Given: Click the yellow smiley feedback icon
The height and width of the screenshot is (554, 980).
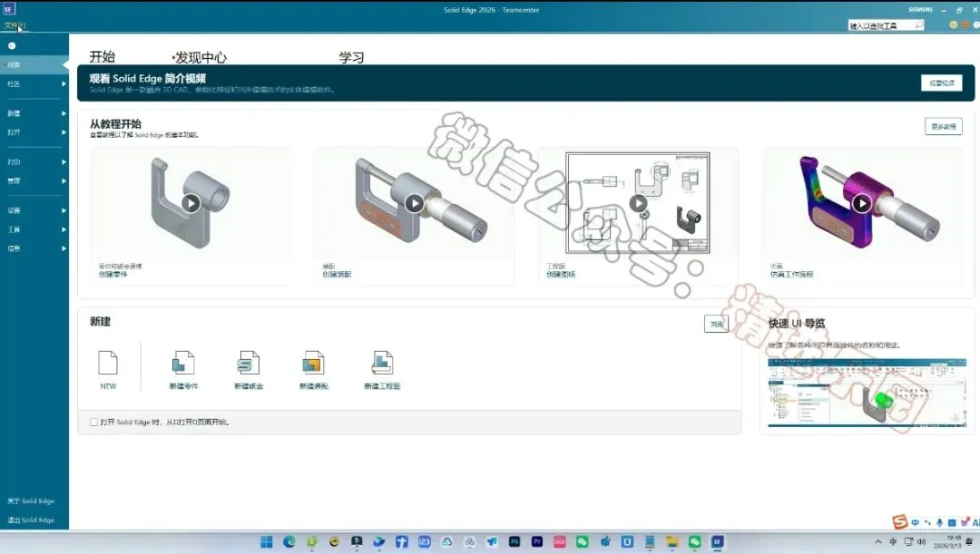Looking at the screenshot, I should coord(953,25).
